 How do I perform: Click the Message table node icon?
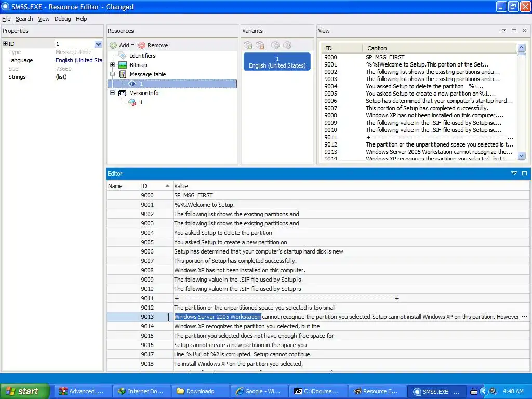point(123,74)
